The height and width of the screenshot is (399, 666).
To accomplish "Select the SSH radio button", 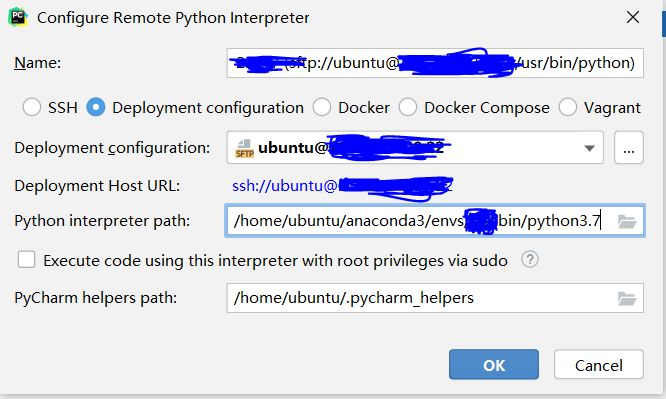I will pyautogui.click(x=32, y=107).
